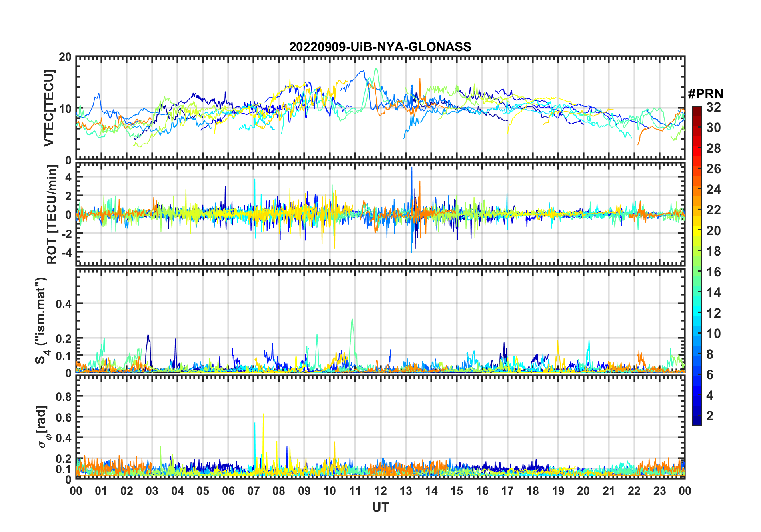Click the colorbar tick label 8

pos(710,354)
